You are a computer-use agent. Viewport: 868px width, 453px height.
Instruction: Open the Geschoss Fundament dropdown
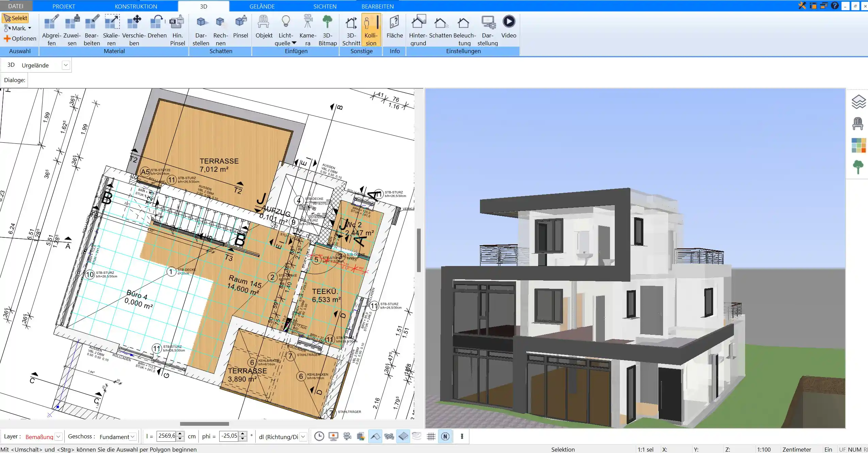[133, 437]
